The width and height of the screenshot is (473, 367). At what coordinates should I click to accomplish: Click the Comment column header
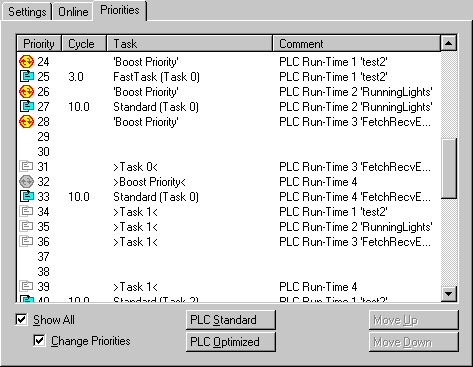point(357,44)
